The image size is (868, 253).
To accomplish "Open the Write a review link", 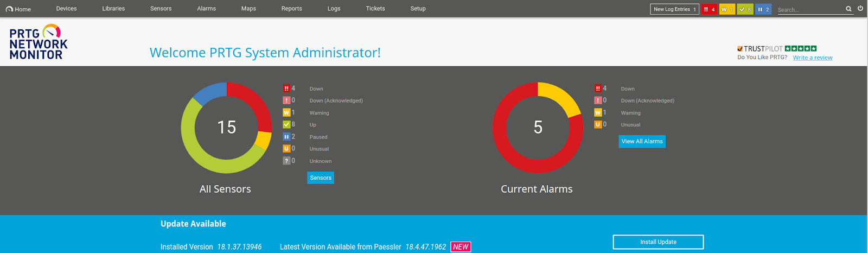I will pos(812,58).
